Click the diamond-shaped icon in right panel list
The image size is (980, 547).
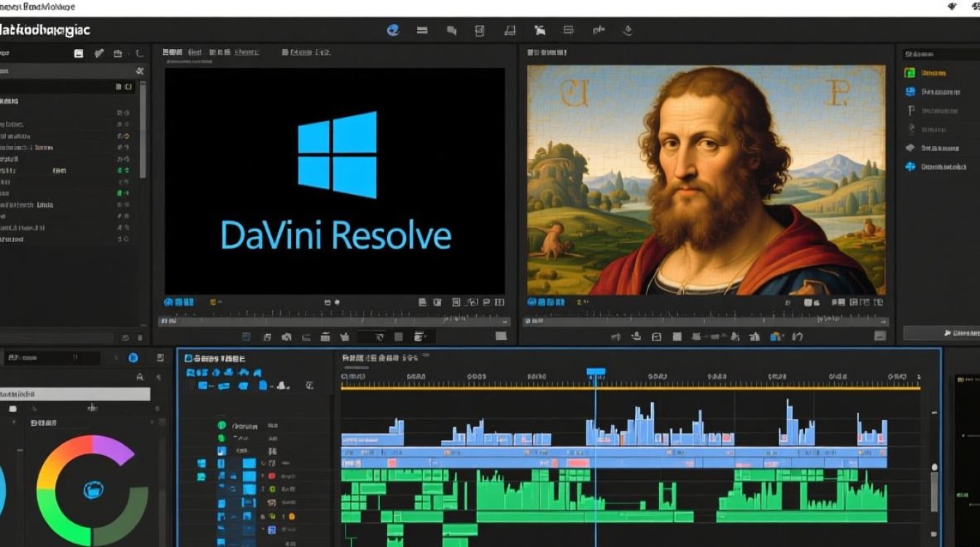[x=910, y=147]
